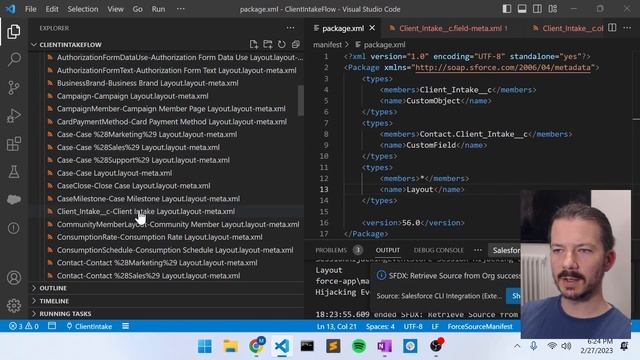Click New File icon in Explorer header
640x360 pixels.
pos(253,44)
